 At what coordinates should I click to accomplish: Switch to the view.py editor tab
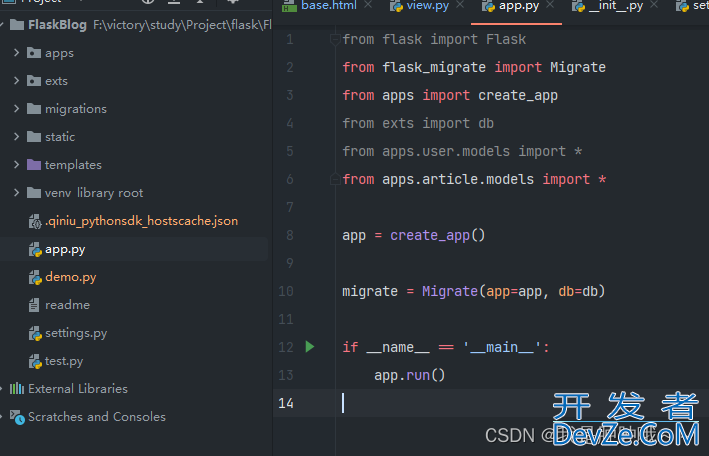click(x=426, y=6)
